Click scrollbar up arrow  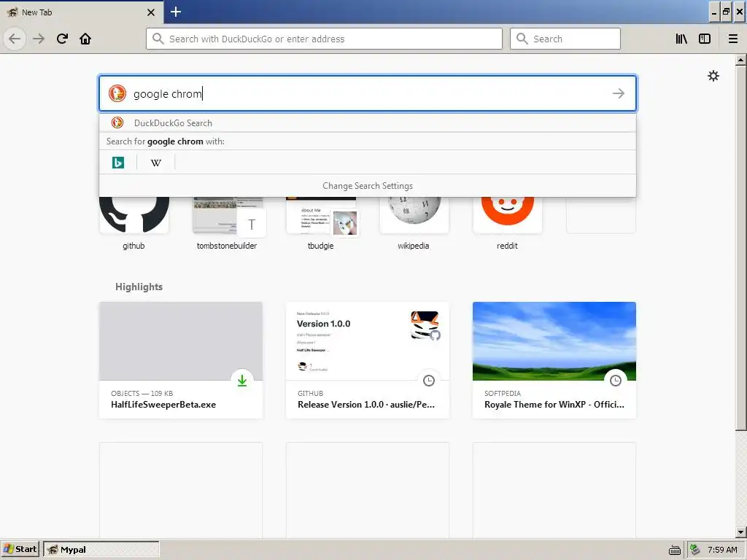pos(740,60)
